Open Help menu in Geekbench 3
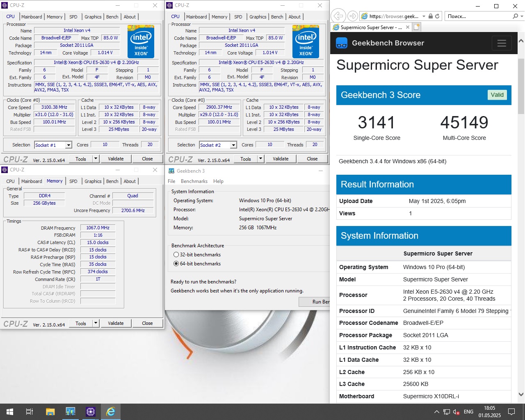This screenshot has height=420, width=525. point(218,181)
